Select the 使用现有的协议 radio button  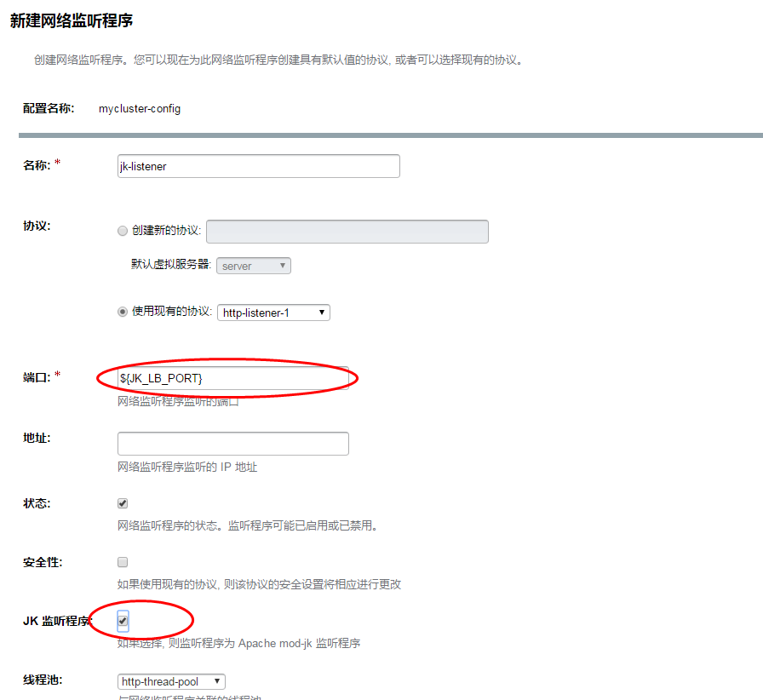click(x=123, y=312)
